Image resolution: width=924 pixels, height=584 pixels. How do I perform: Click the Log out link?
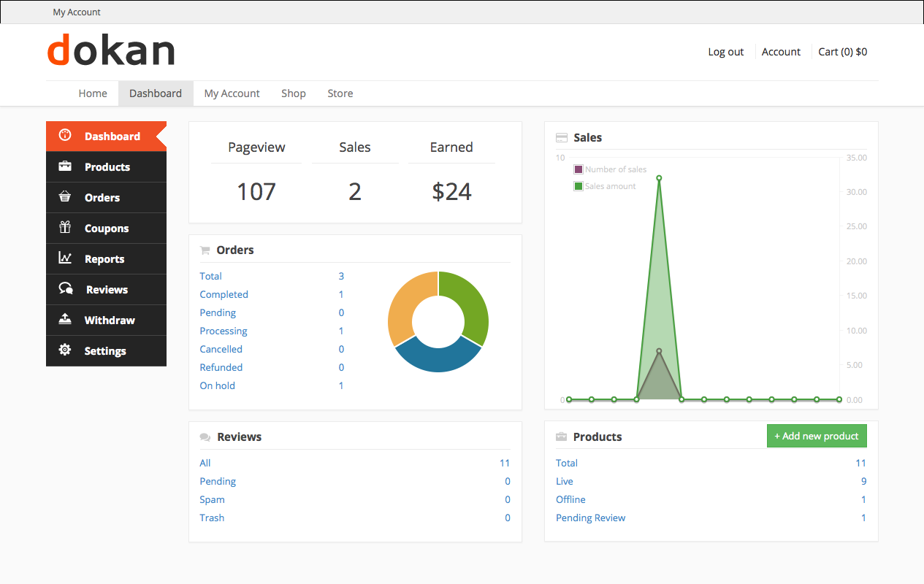point(726,52)
